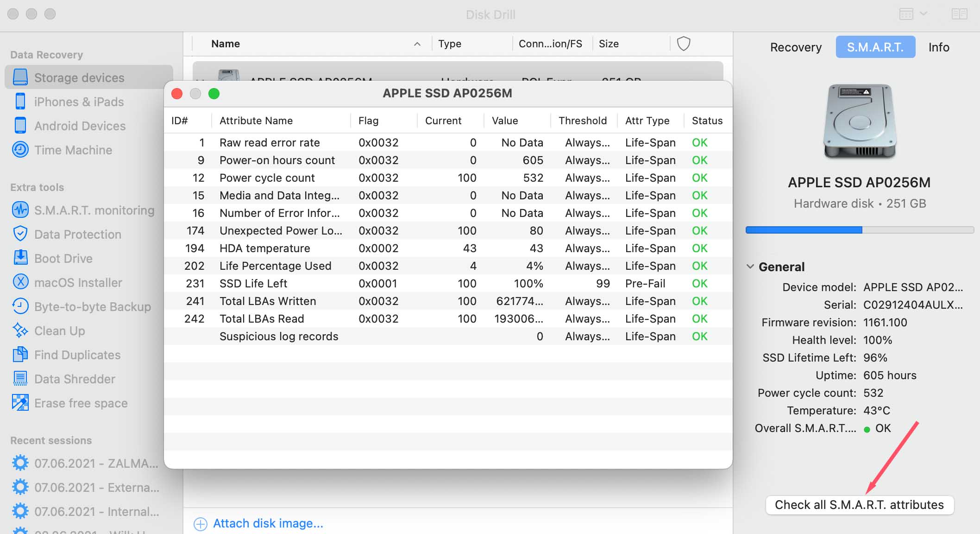Screen dimensions: 980x534
Task: Open view mode dropdown chevron in title bar
Action: [923, 14]
